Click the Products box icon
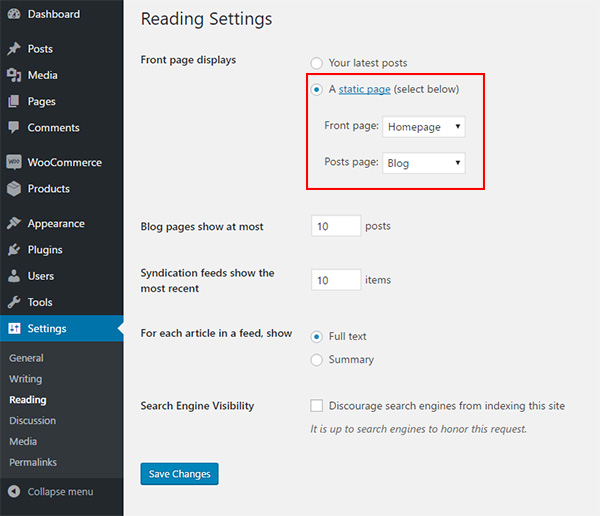Image resolution: width=600 pixels, height=516 pixels. click(x=14, y=188)
